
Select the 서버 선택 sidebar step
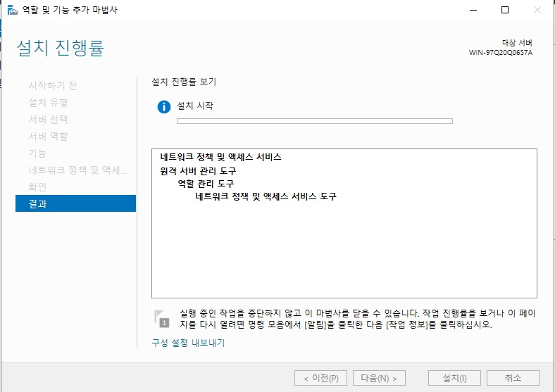[48, 120]
